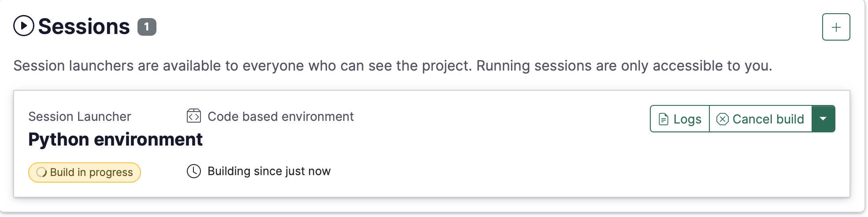Image resolution: width=868 pixels, height=217 pixels.
Task: Click the Build in progress status badge
Action: pos(85,172)
